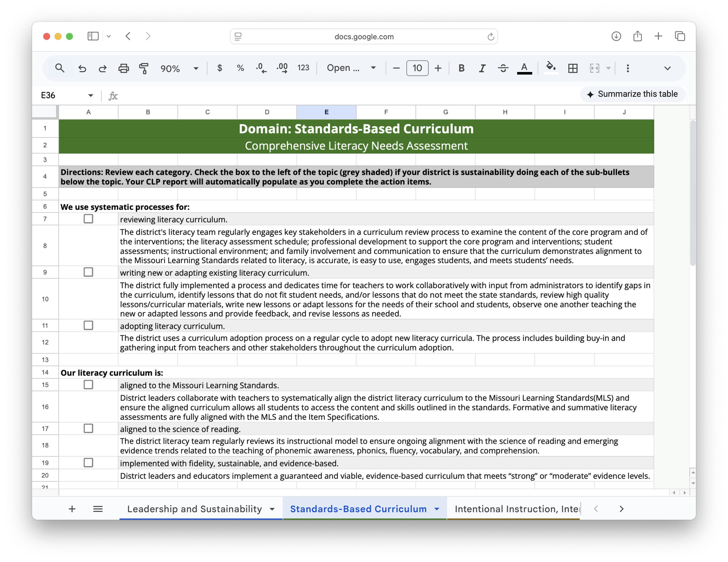Click the font size input field
The image size is (728, 562).
(417, 68)
